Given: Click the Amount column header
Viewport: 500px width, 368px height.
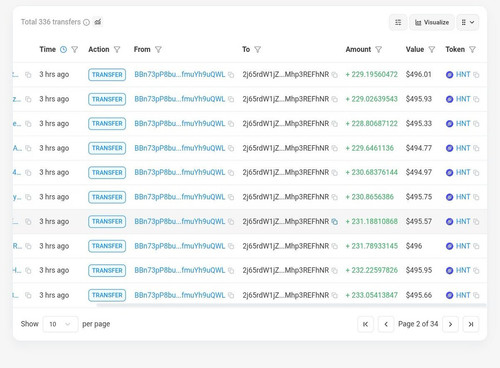Looking at the screenshot, I should (358, 49).
